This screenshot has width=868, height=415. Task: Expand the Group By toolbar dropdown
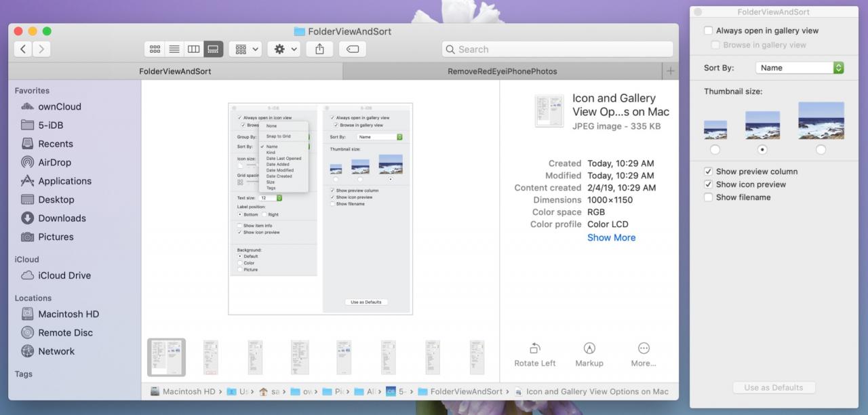245,49
